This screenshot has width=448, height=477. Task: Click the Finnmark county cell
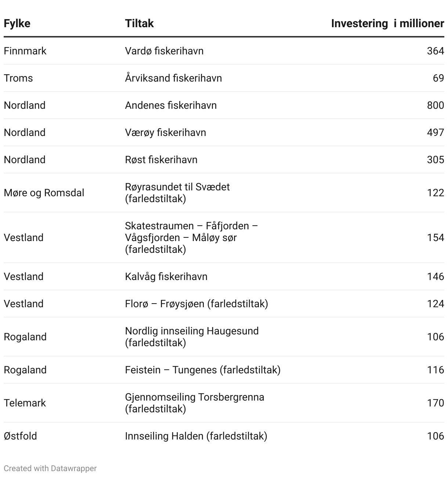click(25, 51)
